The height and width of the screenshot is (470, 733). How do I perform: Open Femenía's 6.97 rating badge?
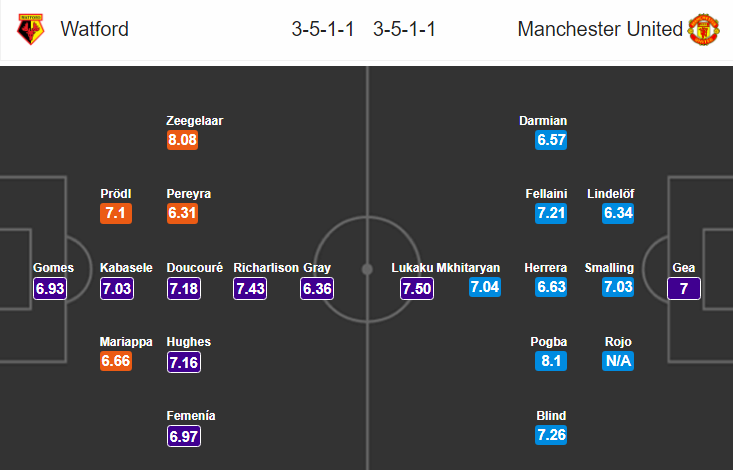tap(184, 436)
